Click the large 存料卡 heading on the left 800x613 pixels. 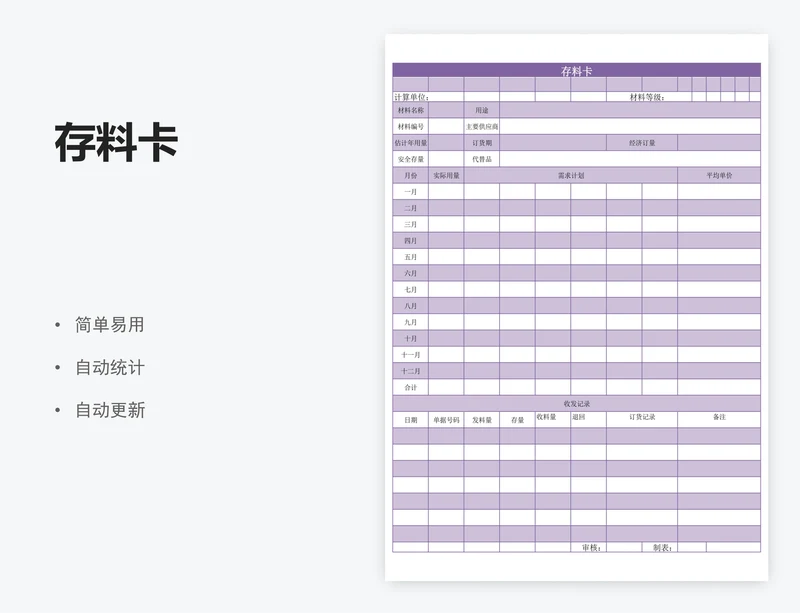[116, 143]
